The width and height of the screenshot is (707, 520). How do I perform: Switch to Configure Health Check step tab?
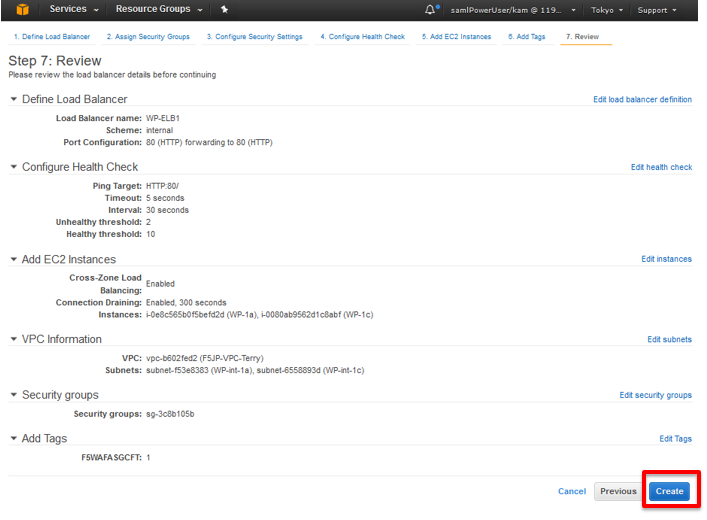pos(363,37)
